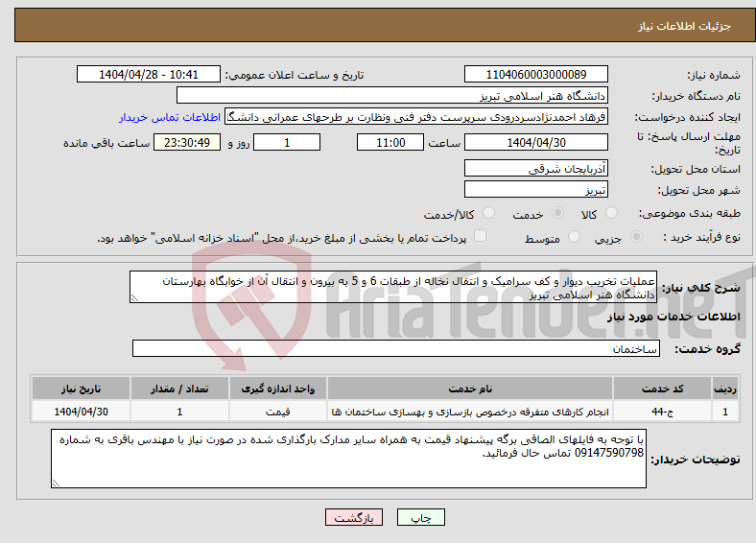756x543 pixels.
Task: Click تعداد / مقدار column header
Action: tap(179, 389)
